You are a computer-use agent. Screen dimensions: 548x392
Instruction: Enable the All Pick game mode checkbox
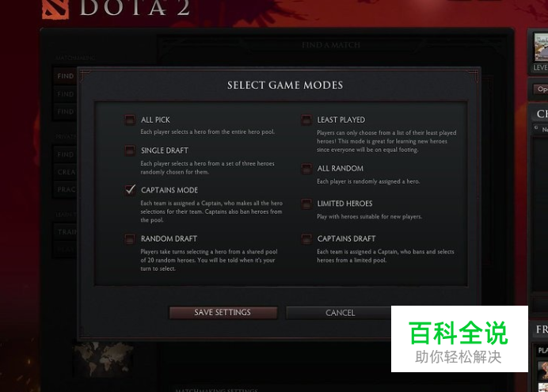click(x=130, y=120)
